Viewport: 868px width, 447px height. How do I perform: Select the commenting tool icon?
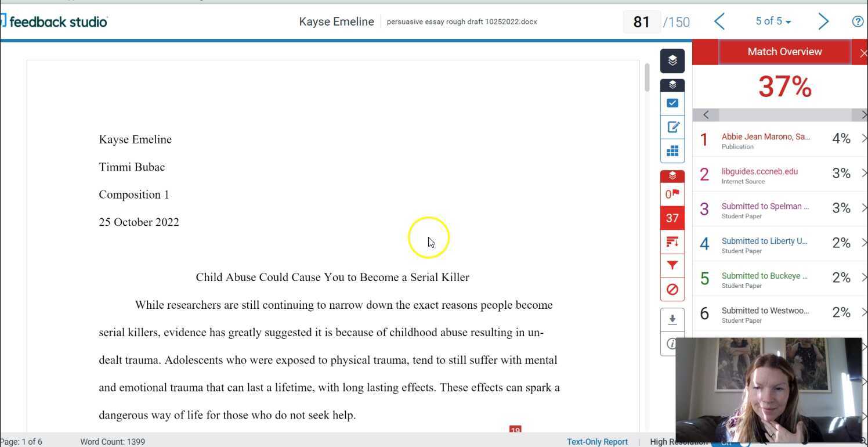(x=672, y=127)
